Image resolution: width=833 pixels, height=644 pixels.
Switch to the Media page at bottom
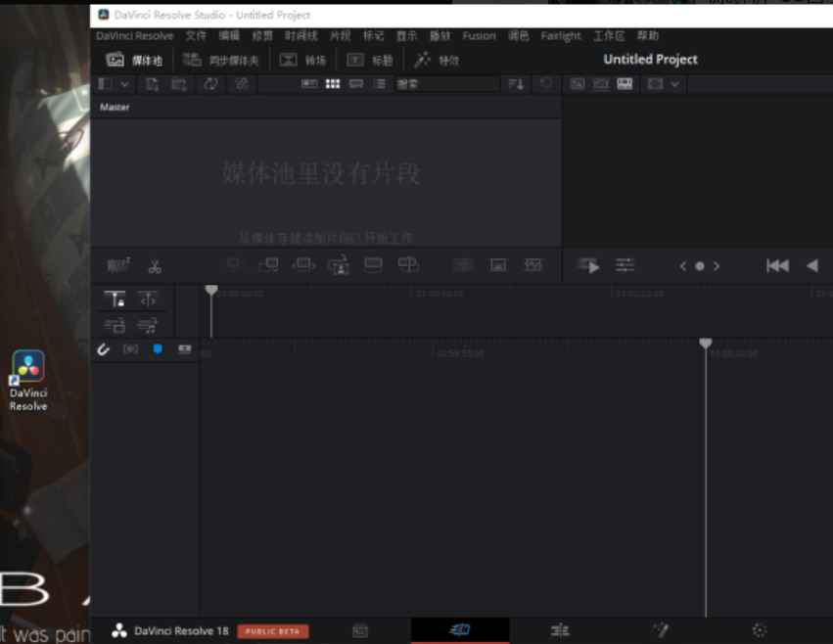click(x=360, y=630)
